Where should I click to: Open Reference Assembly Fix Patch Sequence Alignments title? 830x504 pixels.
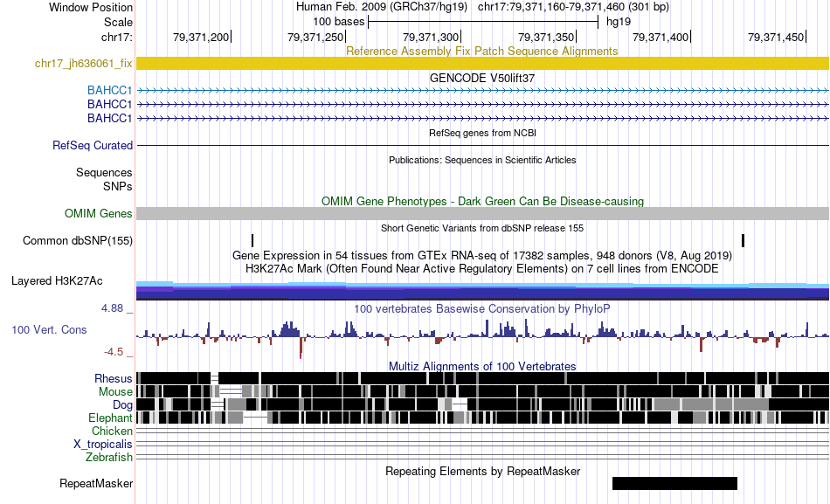pos(481,51)
